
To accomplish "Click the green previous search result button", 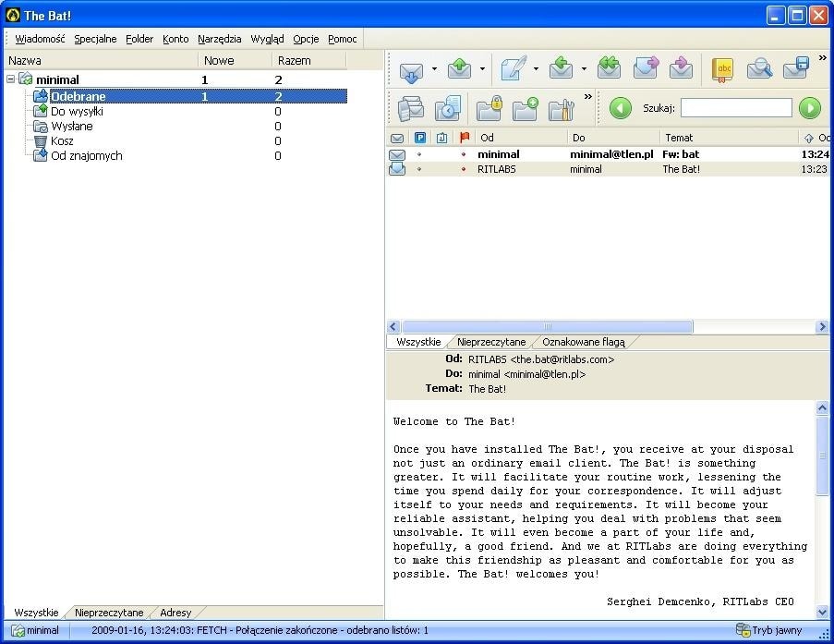I will tap(620, 108).
